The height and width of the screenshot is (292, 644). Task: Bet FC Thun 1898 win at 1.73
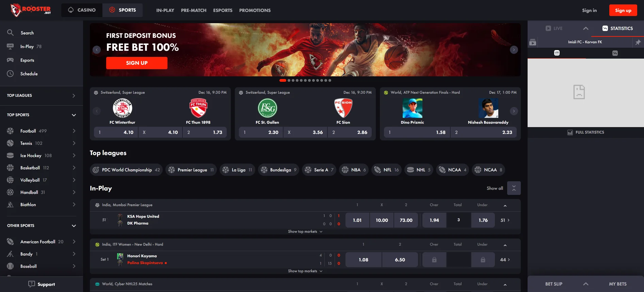[205, 132]
